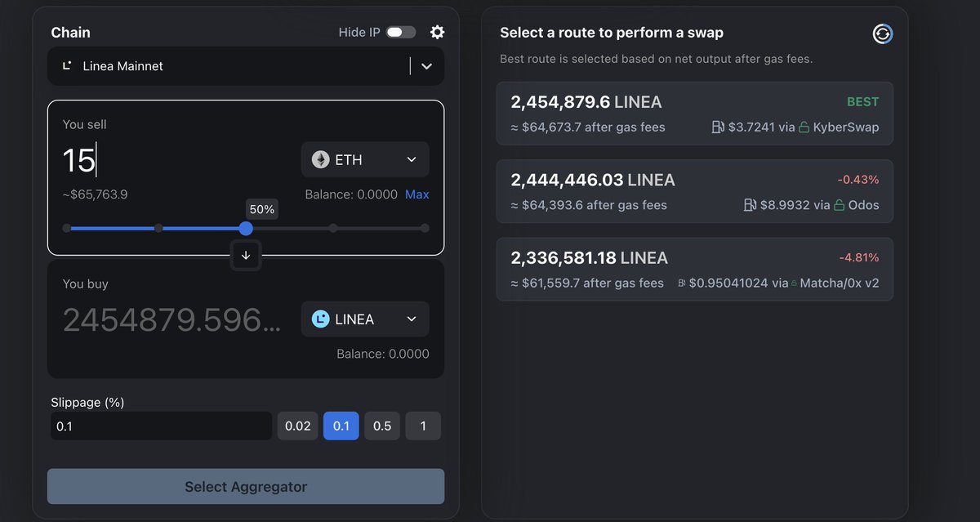Set amount slider to the 100% stop

[x=425, y=228]
